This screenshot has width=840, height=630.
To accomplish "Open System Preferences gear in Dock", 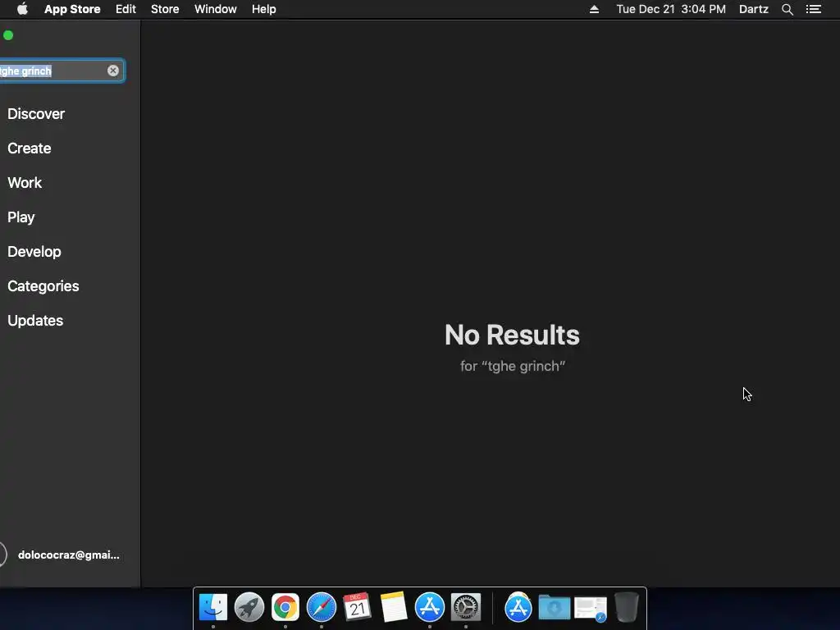I will pyautogui.click(x=466, y=608).
